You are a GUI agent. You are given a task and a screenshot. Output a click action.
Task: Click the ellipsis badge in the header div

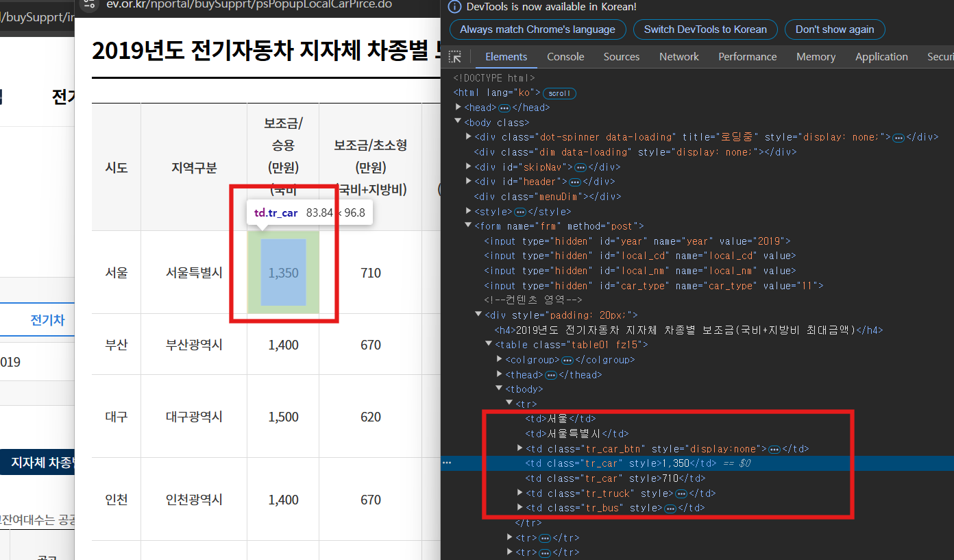[x=575, y=182]
